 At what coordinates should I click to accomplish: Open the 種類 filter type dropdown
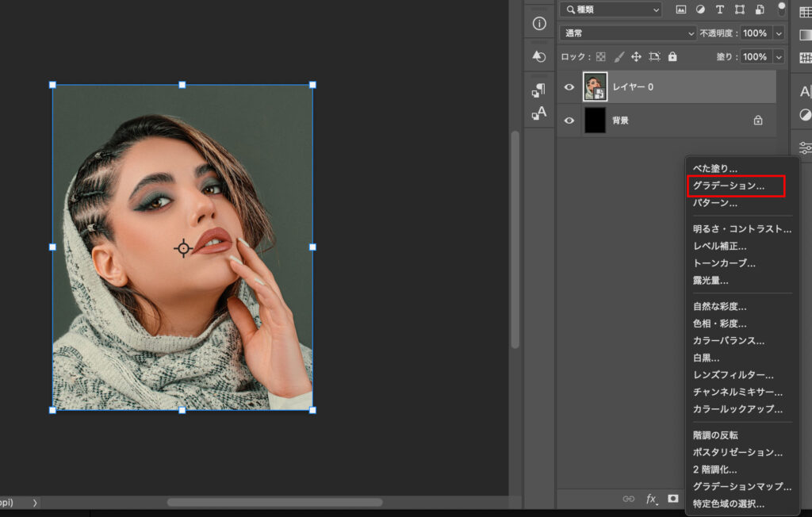point(610,10)
